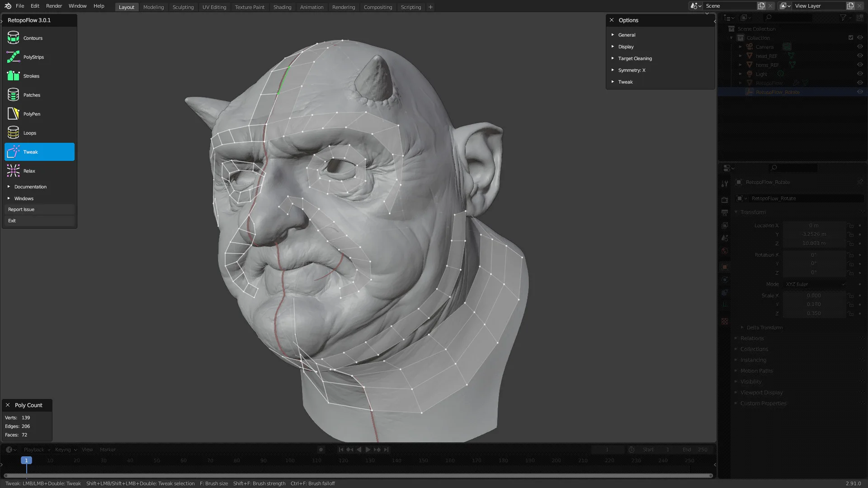Select the PolyPen tool icon
The width and height of the screenshot is (868, 488).
tap(13, 114)
